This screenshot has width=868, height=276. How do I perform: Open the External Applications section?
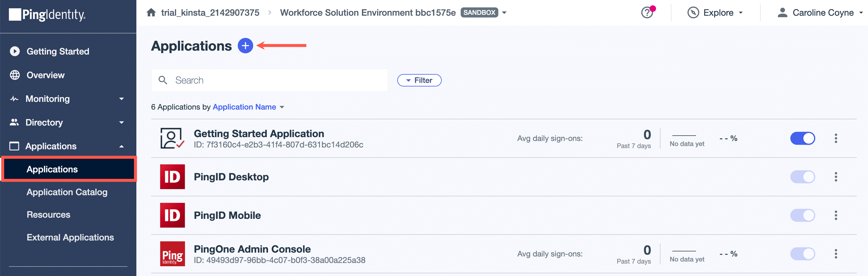click(x=70, y=237)
